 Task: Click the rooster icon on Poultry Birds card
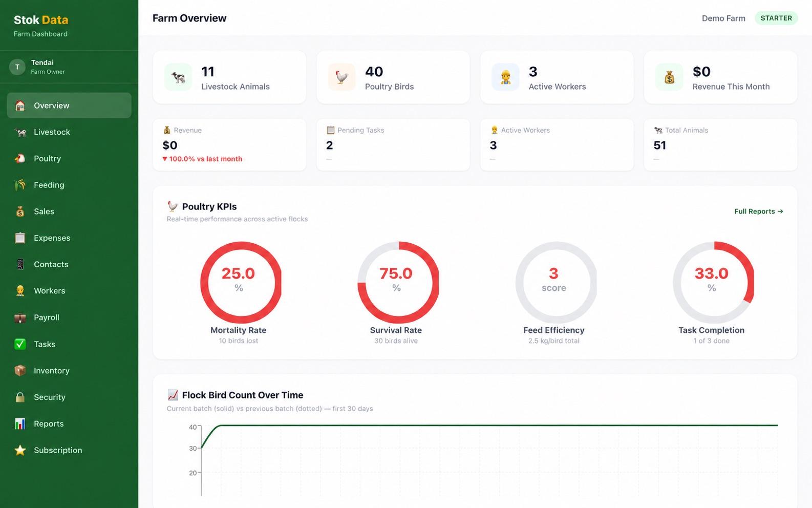[341, 77]
